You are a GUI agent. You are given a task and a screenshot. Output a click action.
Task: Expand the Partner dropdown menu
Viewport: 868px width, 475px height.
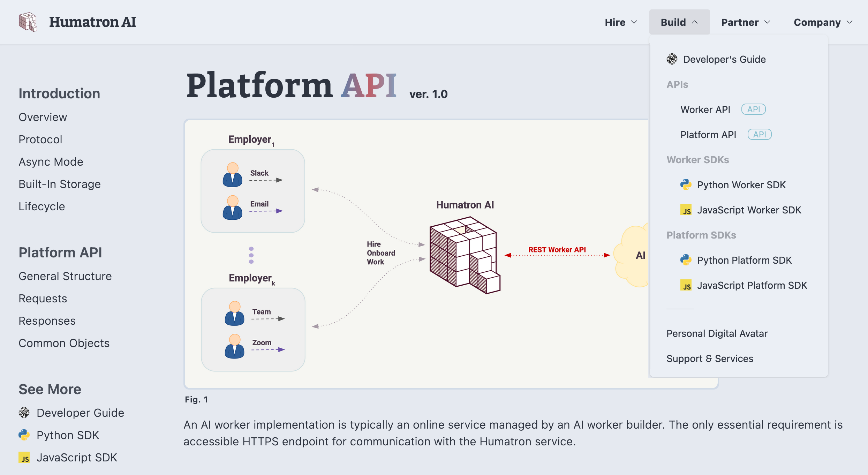(746, 22)
